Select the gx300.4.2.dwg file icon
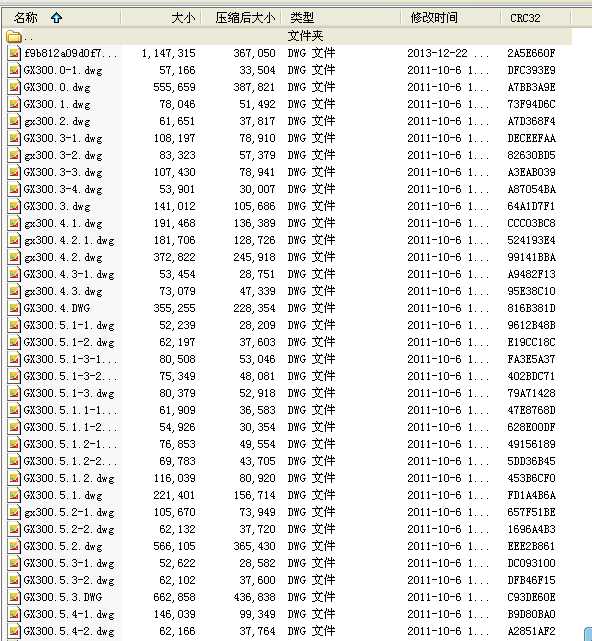The width and height of the screenshot is (592, 641). 14,258
